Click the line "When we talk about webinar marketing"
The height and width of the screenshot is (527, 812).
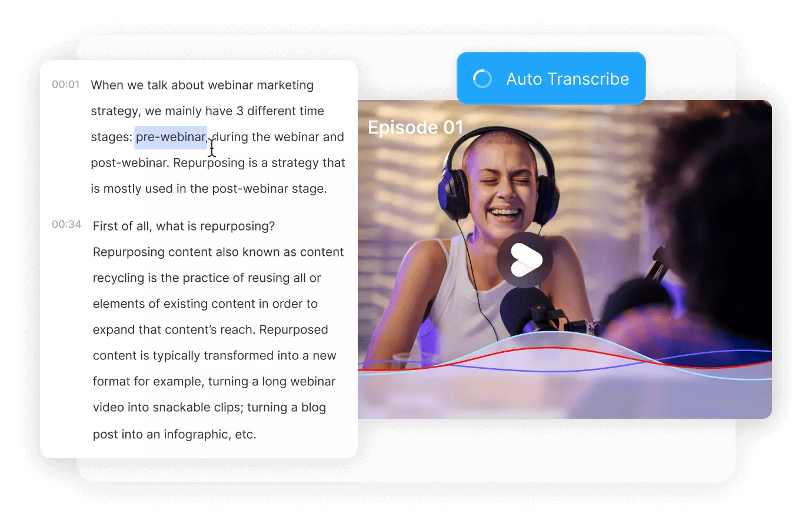pyautogui.click(x=202, y=85)
